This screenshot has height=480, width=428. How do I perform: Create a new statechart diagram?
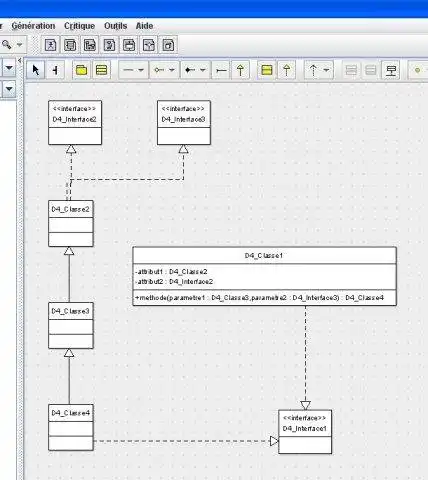click(129, 45)
